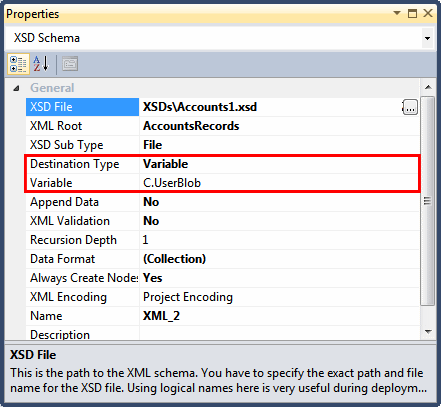Image resolution: width=441 pixels, height=407 pixels.
Task: Open the Property Pages icon
Action: (x=70, y=64)
